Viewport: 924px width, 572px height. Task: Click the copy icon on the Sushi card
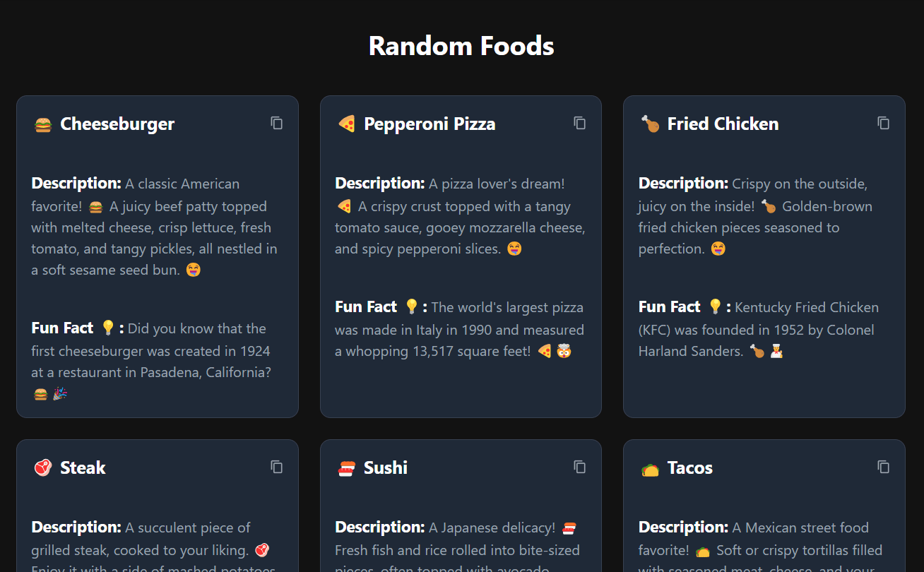pyautogui.click(x=580, y=467)
